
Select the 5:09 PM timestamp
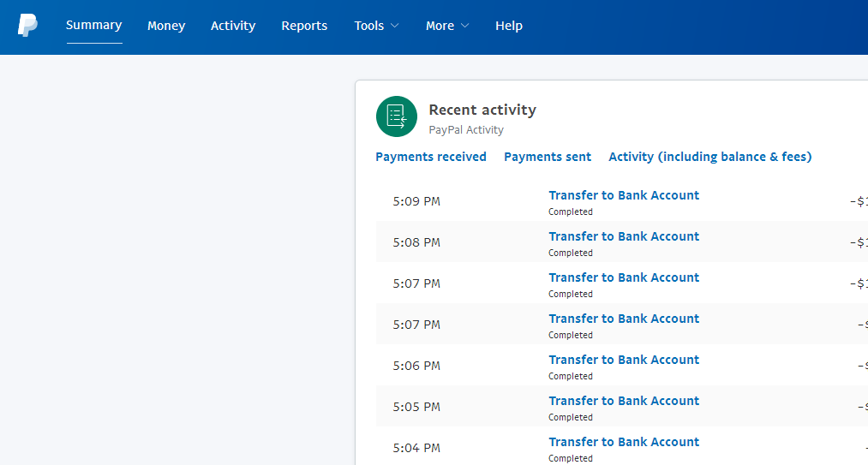click(x=416, y=201)
